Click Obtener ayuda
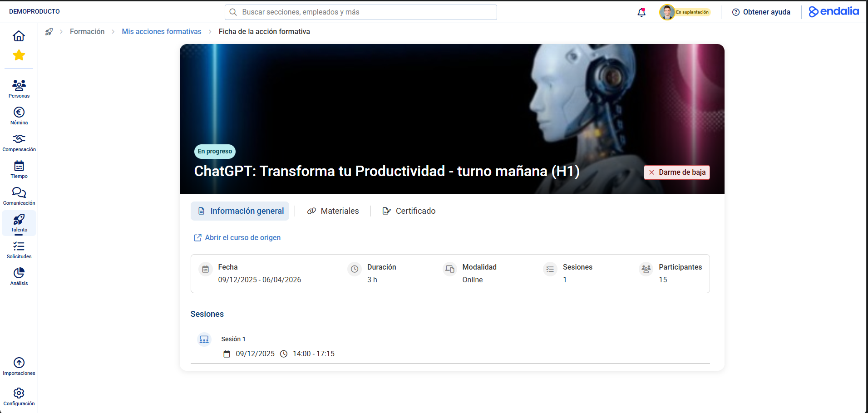The height and width of the screenshot is (413, 868). tap(761, 12)
